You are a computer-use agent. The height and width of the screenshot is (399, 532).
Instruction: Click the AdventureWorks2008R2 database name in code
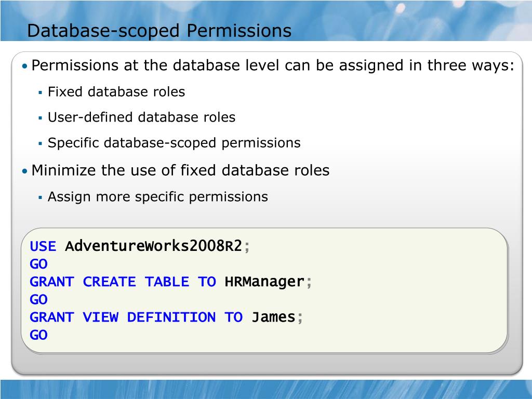153,246
